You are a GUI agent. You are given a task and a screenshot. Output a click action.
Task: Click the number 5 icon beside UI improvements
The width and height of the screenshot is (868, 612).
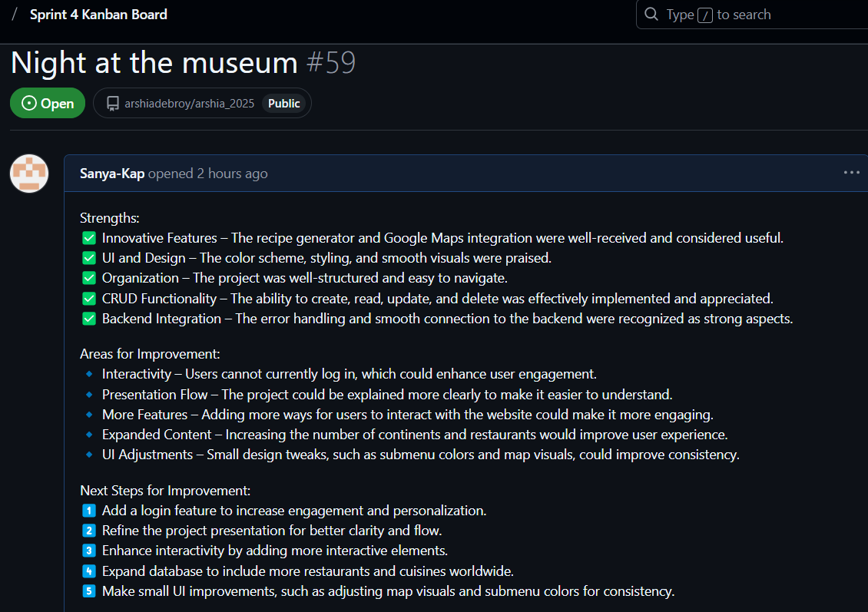pyautogui.click(x=88, y=591)
